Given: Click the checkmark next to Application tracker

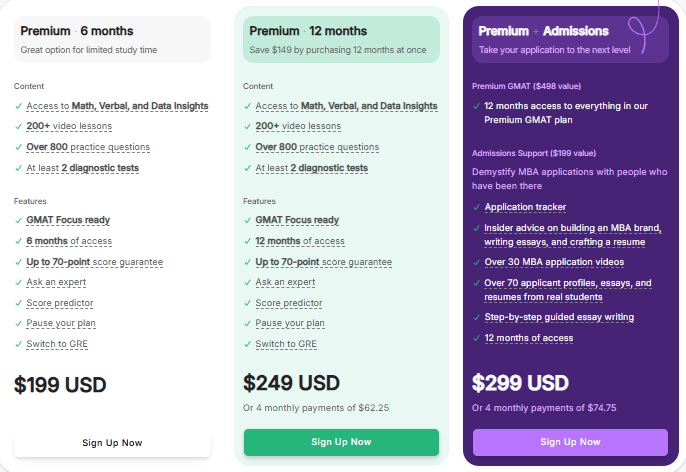Looking at the screenshot, I should (476, 207).
